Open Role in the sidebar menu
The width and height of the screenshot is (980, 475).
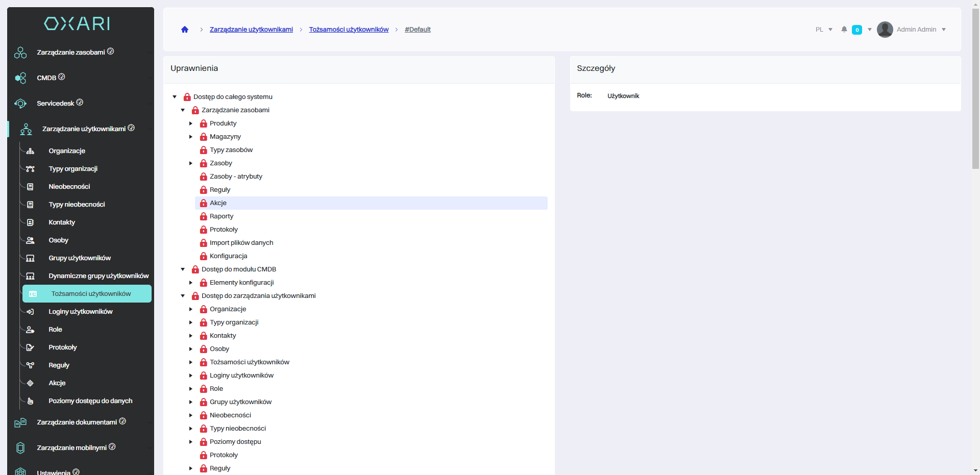click(55, 330)
